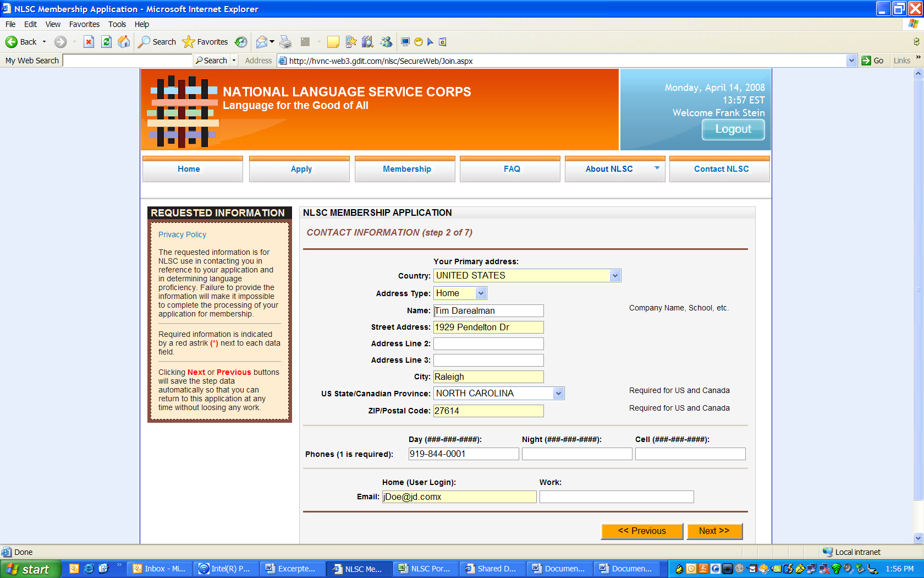This screenshot has width=924, height=578.
Task: Expand the Links toolbar chevron
Action: (x=918, y=57)
